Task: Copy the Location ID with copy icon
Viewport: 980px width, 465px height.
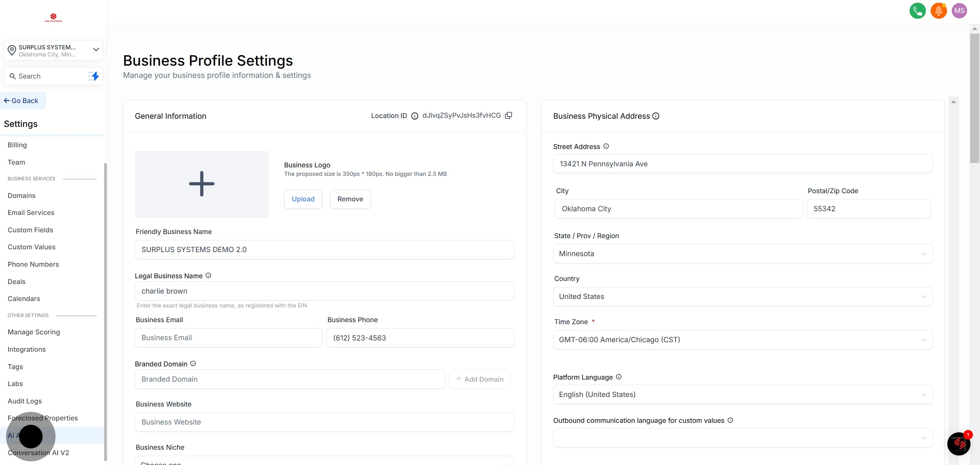Action: (508, 115)
